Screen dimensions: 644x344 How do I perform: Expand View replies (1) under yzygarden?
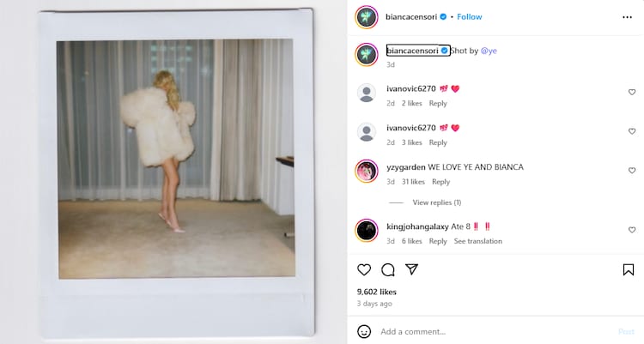coord(436,202)
